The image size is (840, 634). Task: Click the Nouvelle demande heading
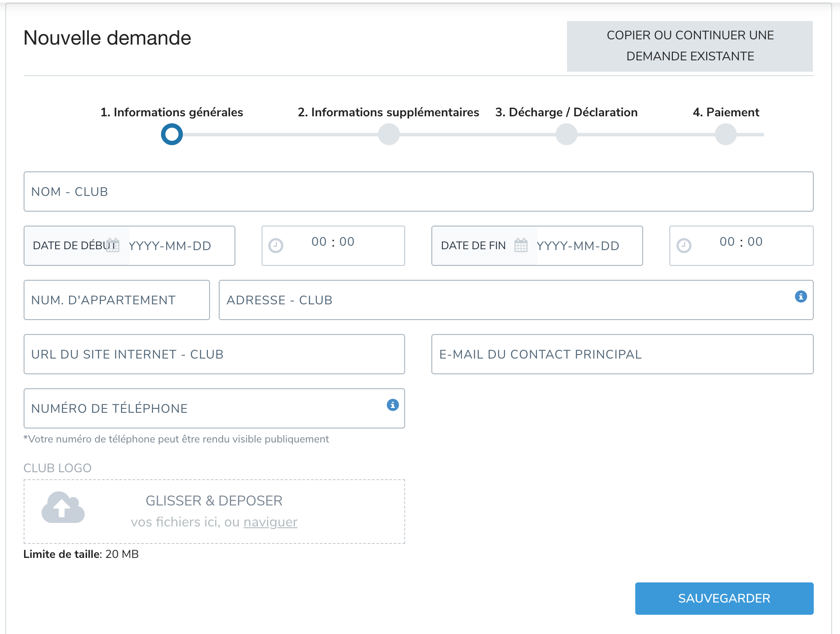coord(107,38)
